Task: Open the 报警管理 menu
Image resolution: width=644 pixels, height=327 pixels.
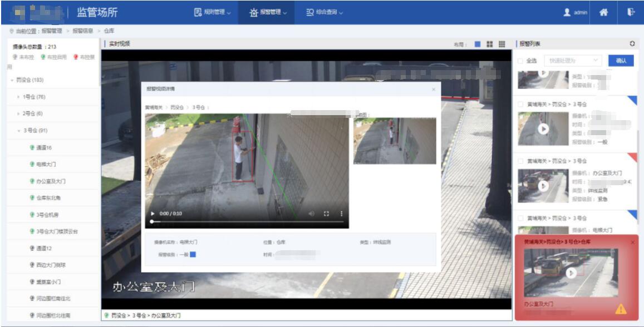Action: click(x=268, y=12)
